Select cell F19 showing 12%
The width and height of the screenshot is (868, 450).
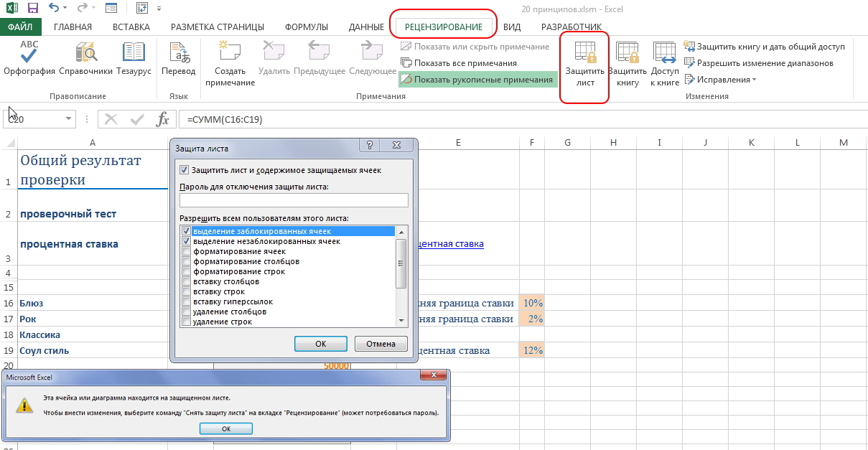(x=532, y=350)
